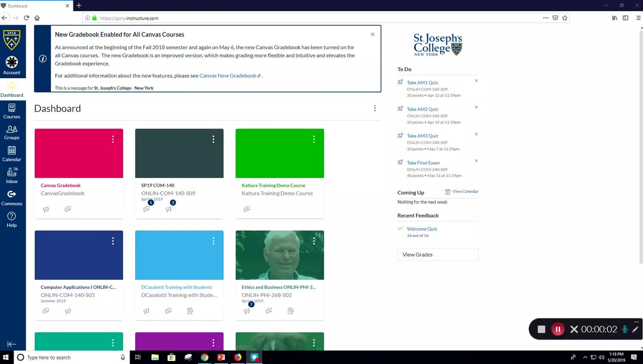Image resolution: width=643 pixels, height=364 pixels.
Task: Open Canvas Gradebook card options menu
Action: point(113,139)
